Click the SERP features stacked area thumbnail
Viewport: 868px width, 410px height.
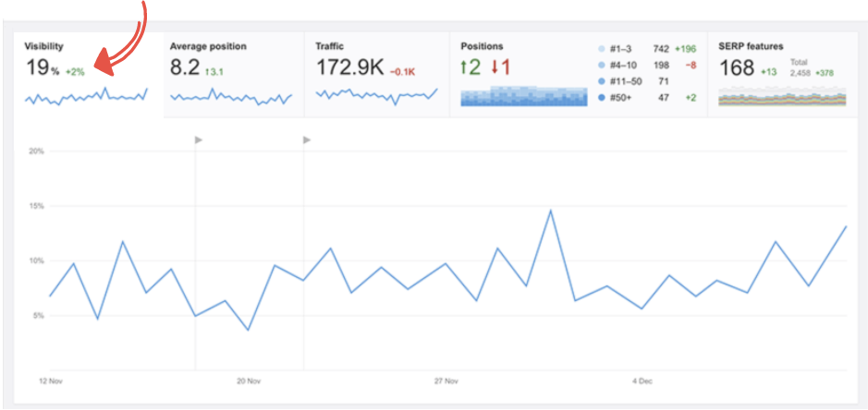click(781, 97)
